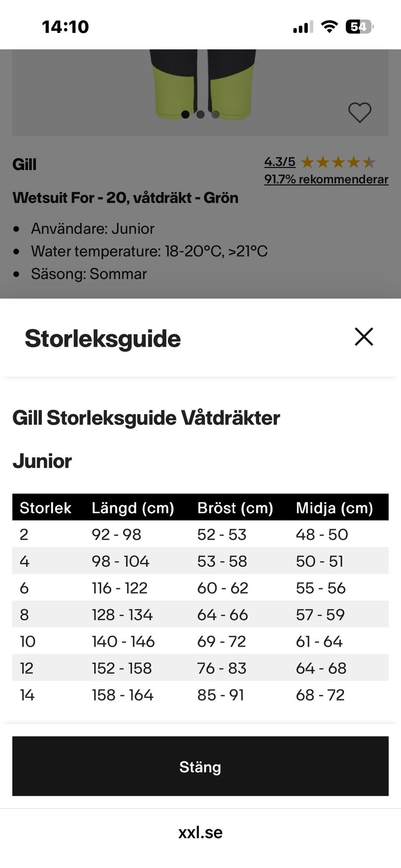Select the second image carousel dot
Image resolution: width=401 pixels, height=868 pixels.
(x=200, y=114)
